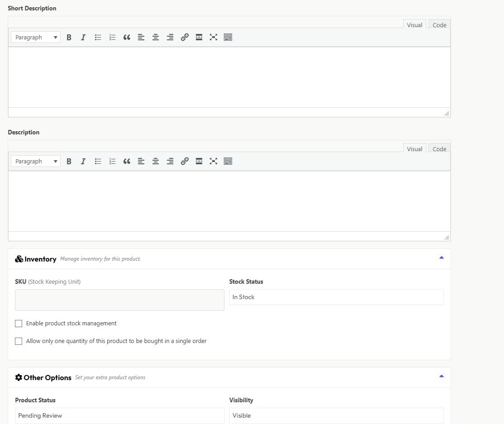Image resolution: width=504 pixels, height=424 pixels.
Task: Open Product Status dropdown
Action: [119, 416]
